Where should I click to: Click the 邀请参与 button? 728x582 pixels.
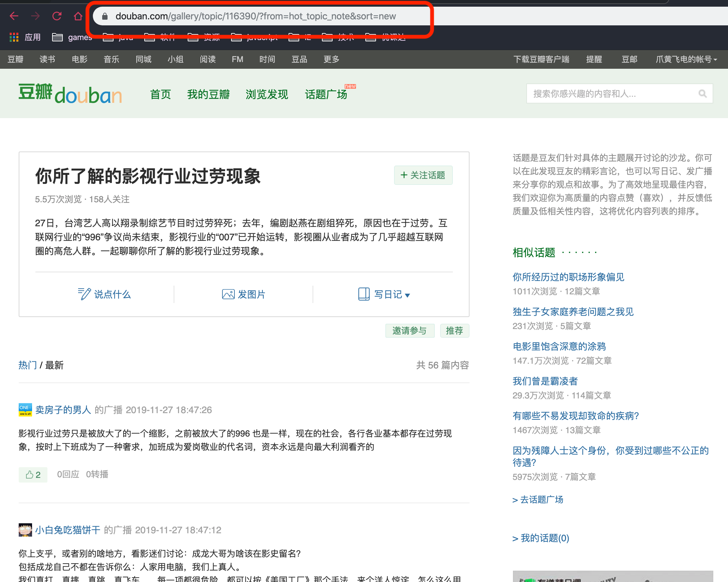point(410,330)
